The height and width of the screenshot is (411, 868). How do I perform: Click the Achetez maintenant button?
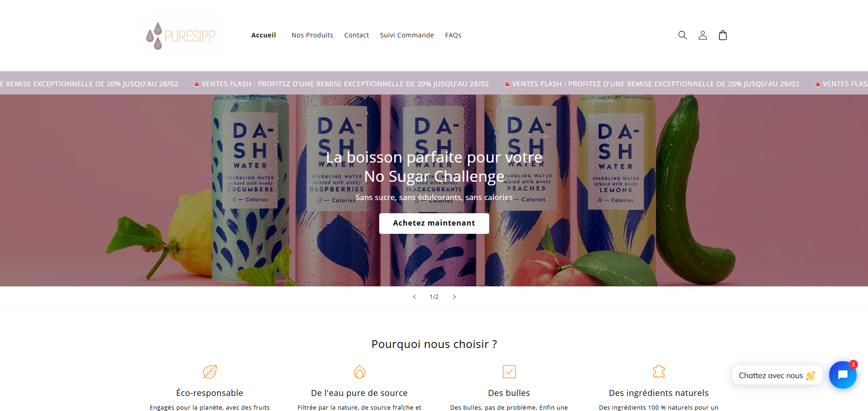tap(434, 223)
